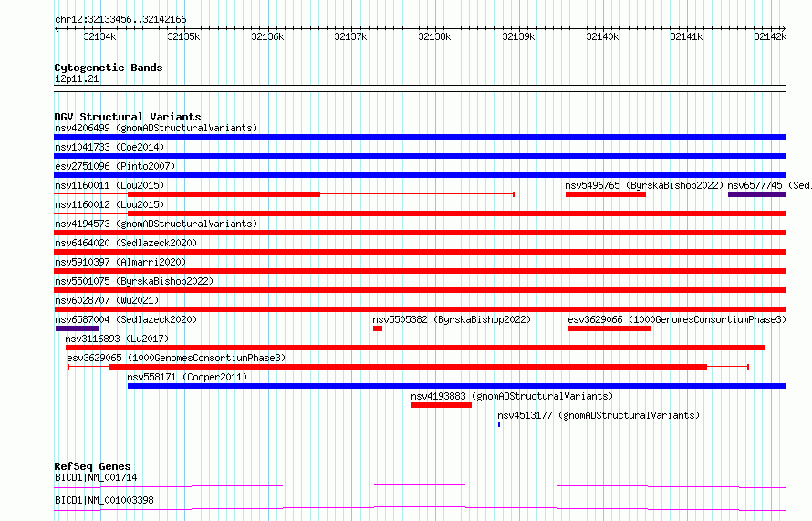This screenshot has height=521, width=812.
Task: Open the BICD1|NM_001714 gene label
Action: [96, 477]
